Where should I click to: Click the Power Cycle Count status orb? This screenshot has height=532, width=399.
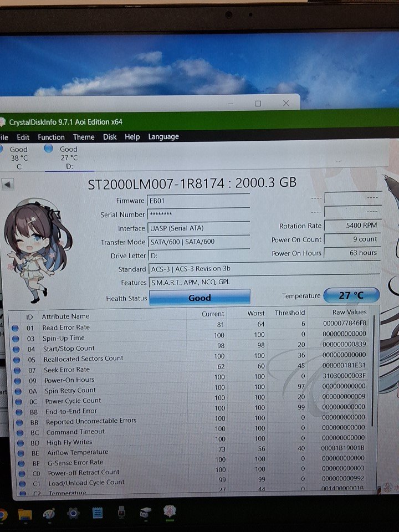(x=19, y=402)
